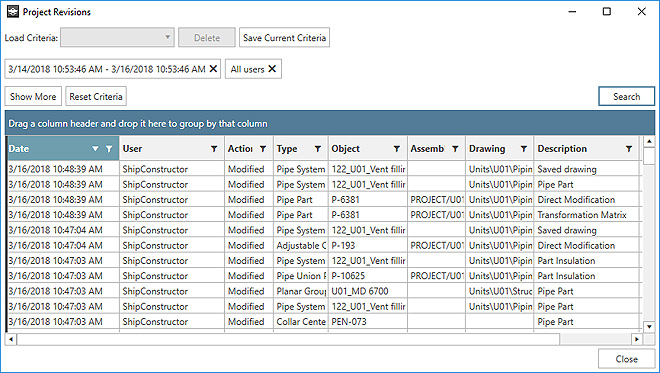
Task: Click the group-by drop area banner
Action: pos(330,123)
